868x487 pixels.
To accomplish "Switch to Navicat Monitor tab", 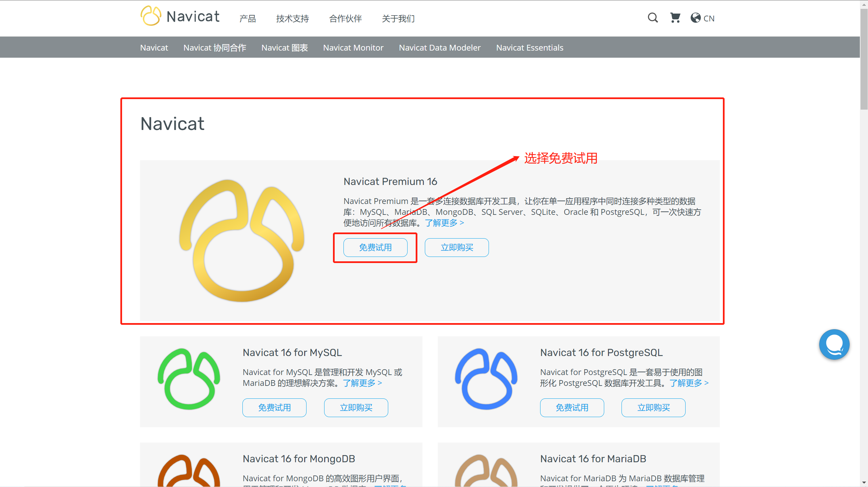I will 353,48.
